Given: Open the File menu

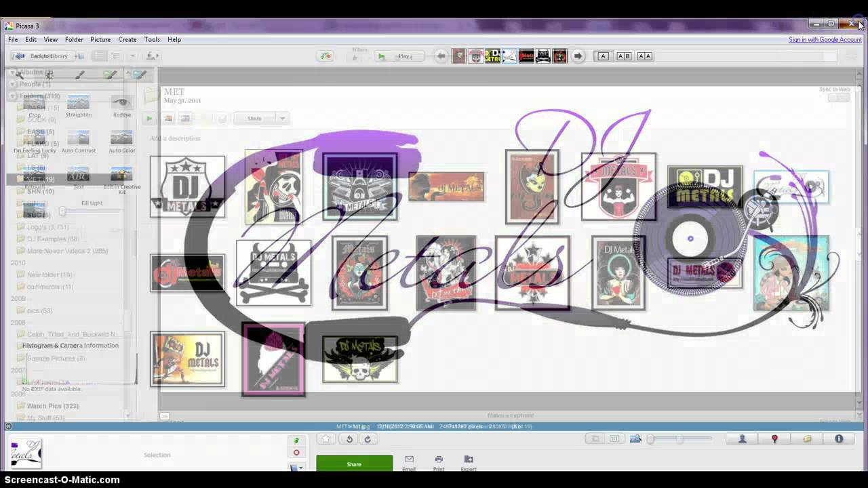Looking at the screenshot, I should (13, 40).
